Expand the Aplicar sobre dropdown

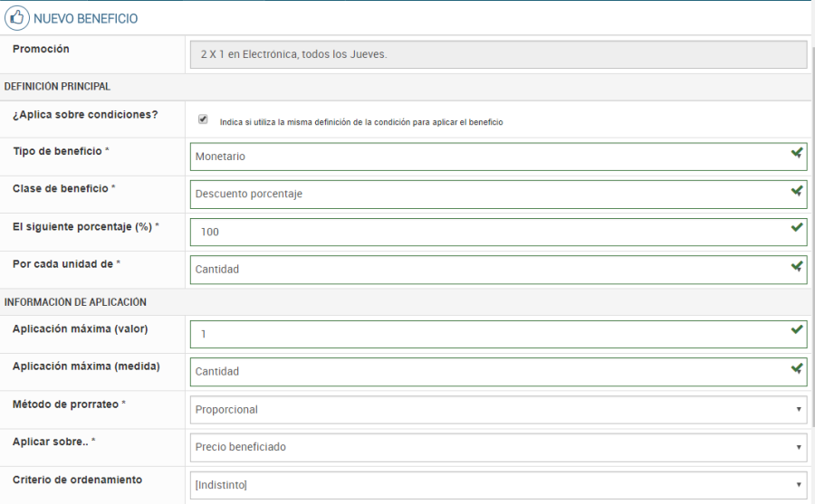click(498, 447)
